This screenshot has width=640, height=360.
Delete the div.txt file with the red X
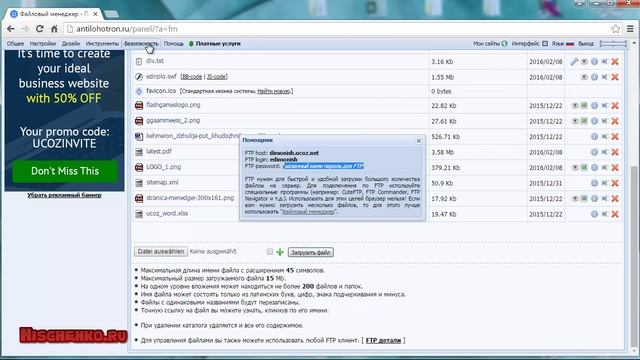point(615,62)
